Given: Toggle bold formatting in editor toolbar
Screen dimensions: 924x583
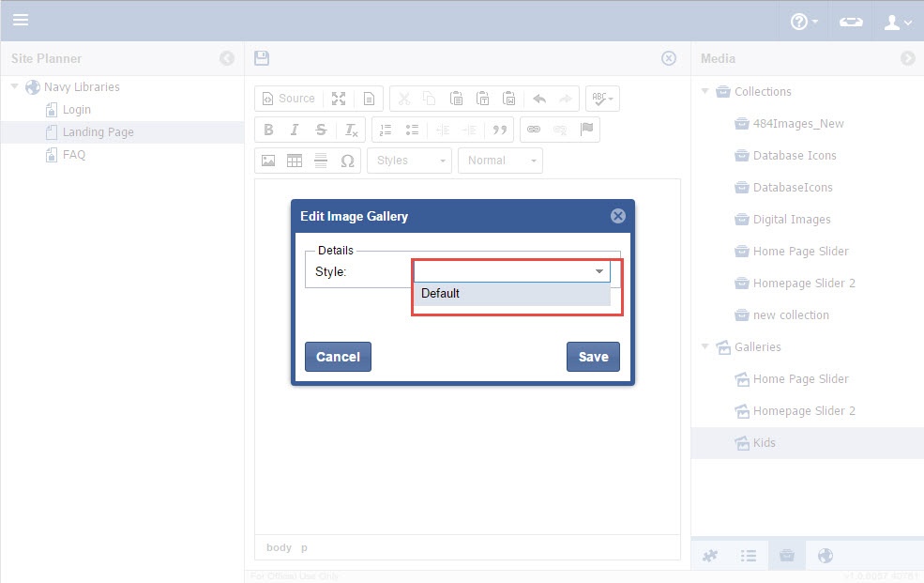Looking at the screenshot, I should (x=268, y=130).
